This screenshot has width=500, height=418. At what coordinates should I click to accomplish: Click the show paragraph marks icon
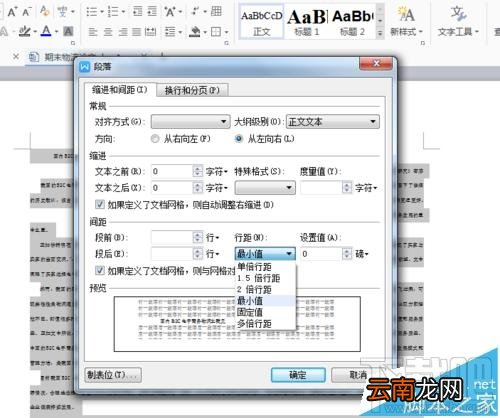(x=196, y=12)
